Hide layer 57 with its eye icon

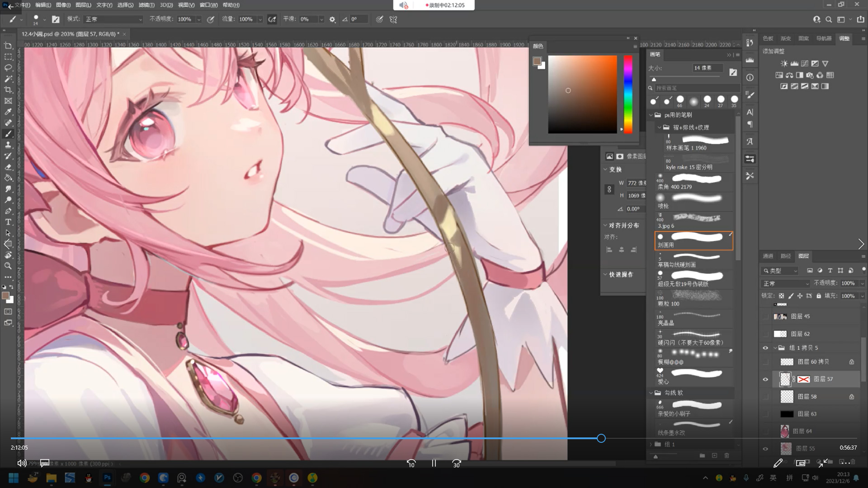[x=765, y=379]
